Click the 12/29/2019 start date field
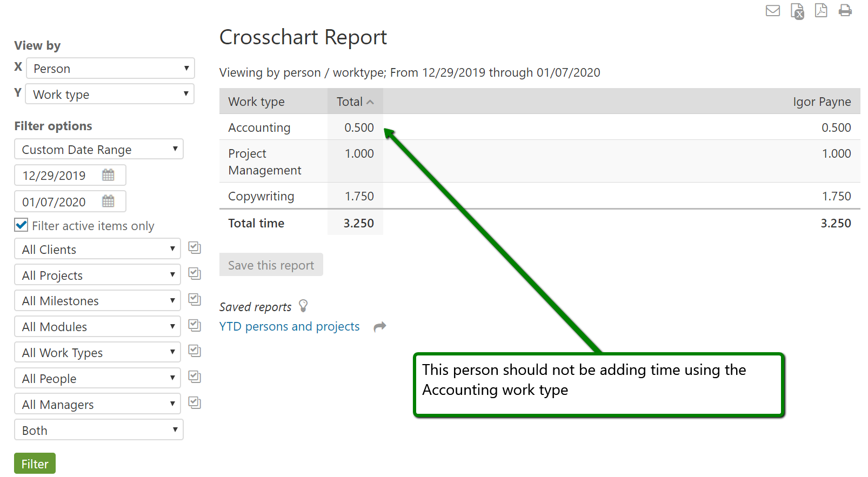868x477 pixels. [x=54, y=176]
